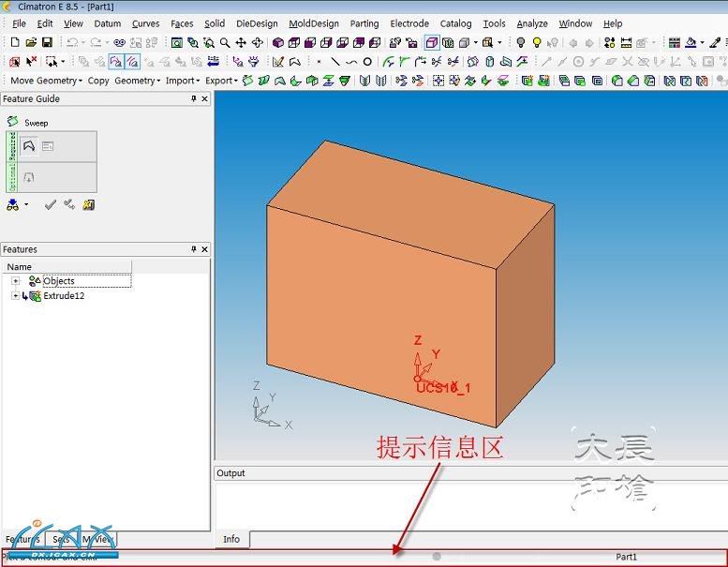Pin the Feature Guide panel
728x567 pixels.
[x=194, y=98]
